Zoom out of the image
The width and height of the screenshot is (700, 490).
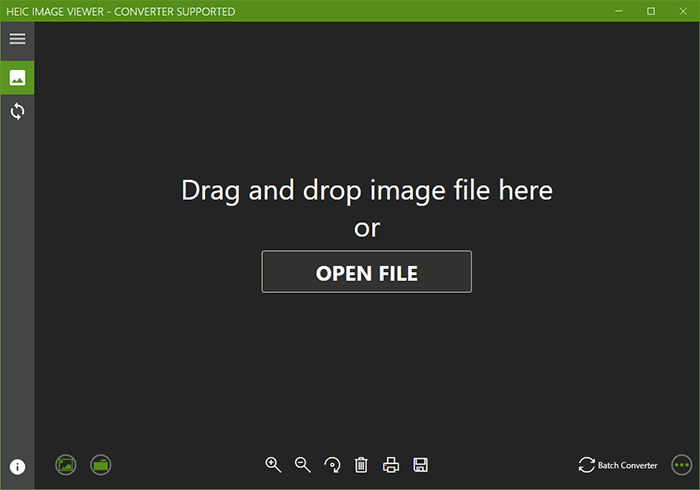coord(302,464)
